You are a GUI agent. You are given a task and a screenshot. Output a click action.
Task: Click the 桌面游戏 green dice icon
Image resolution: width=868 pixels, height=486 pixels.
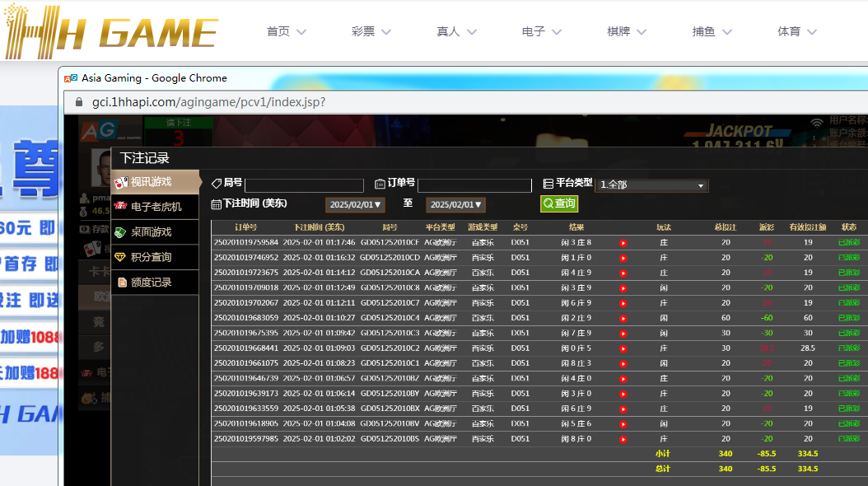point(121,232)
